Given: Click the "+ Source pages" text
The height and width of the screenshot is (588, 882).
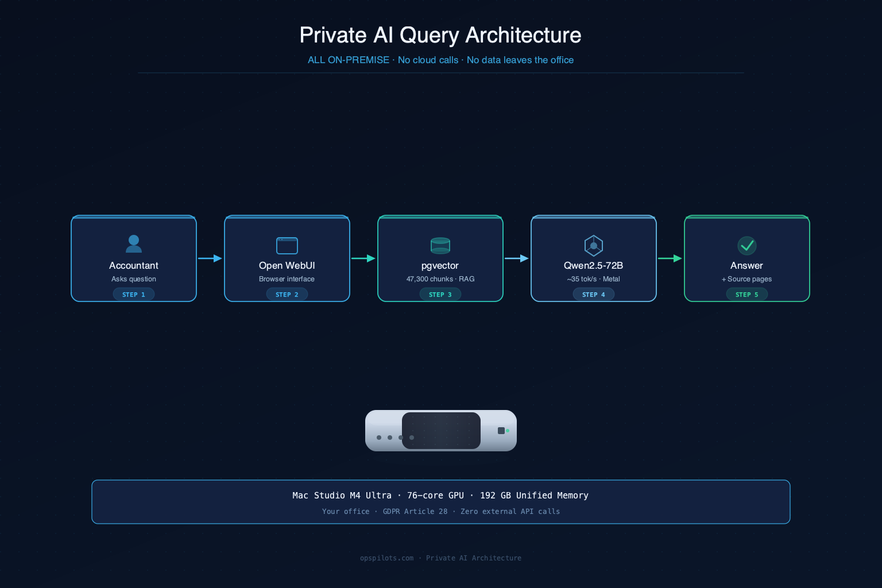Looking at the screenshot, I should [747, 279].
